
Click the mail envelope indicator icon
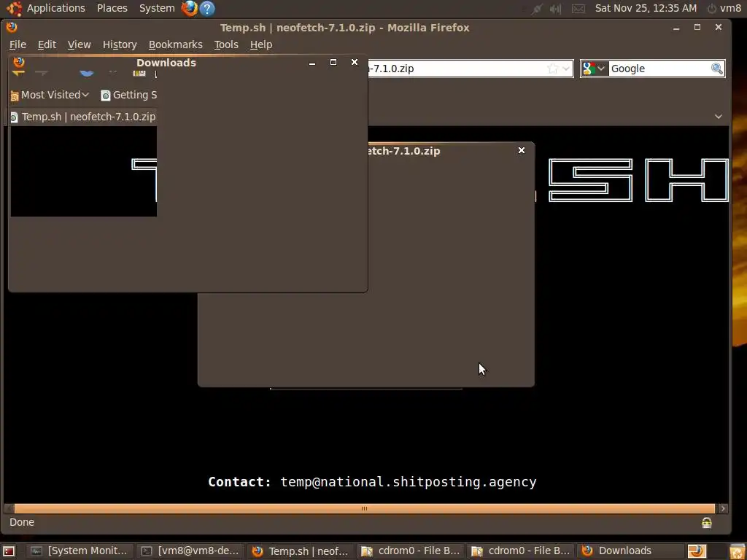pos(578,9)
